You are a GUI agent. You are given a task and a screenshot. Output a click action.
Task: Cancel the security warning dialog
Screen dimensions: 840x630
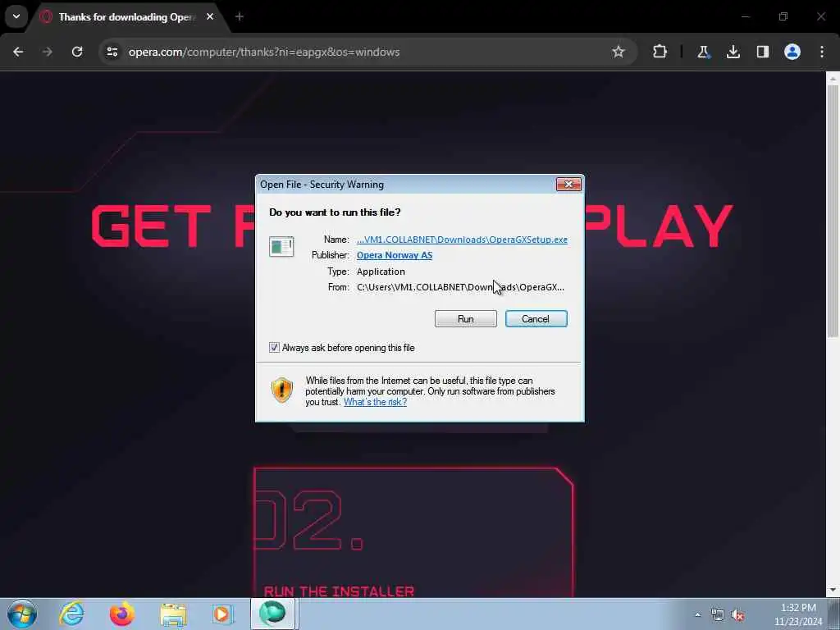pos(536,319)
